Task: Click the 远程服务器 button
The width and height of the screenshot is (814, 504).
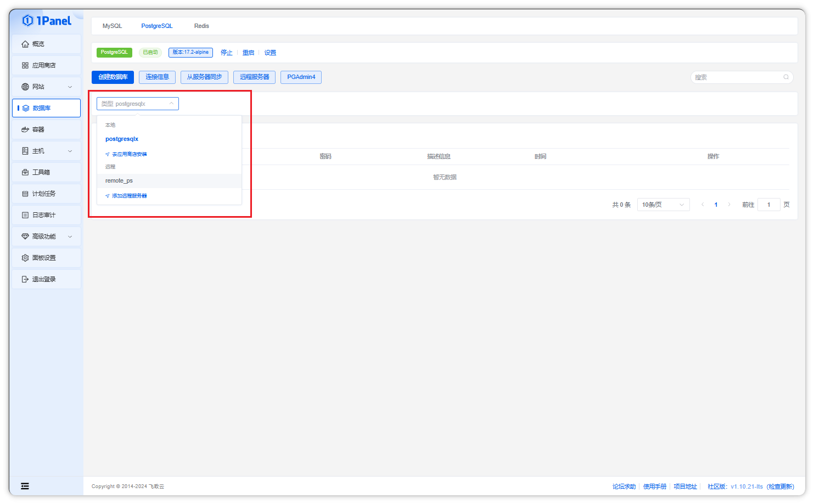Action: (x=255, y=77)
